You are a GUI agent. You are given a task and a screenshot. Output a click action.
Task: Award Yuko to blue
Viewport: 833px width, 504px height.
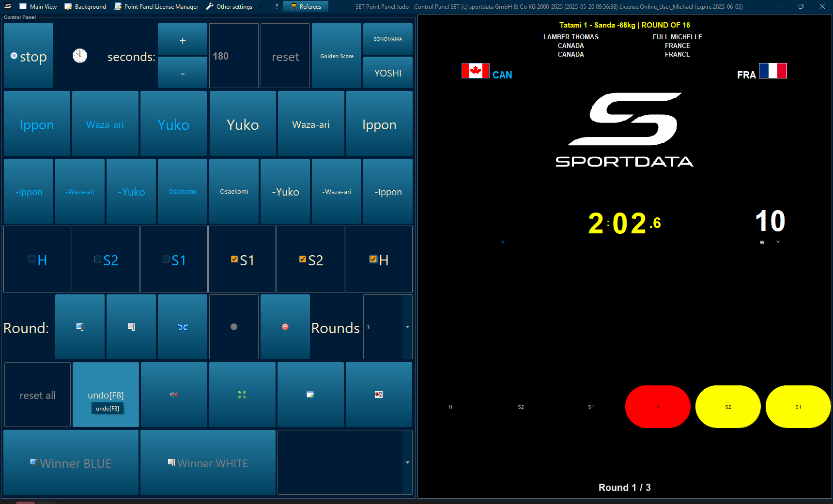(173, 123)
